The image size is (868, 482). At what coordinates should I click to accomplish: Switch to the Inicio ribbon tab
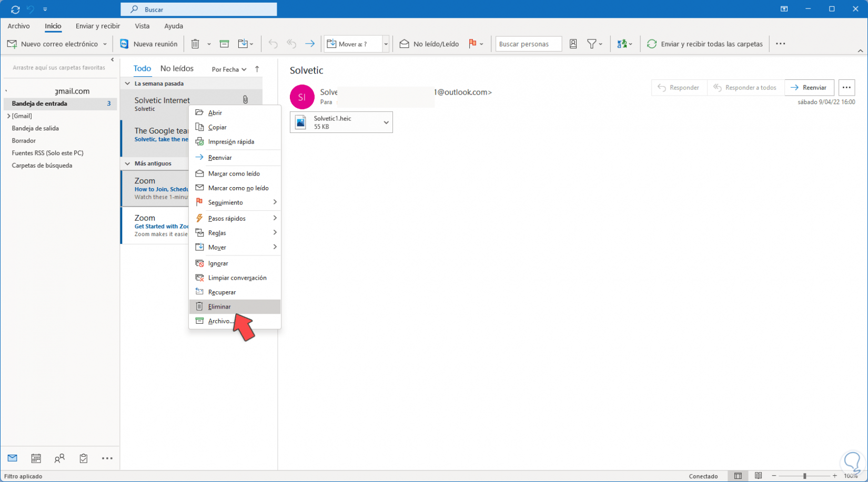tap(53, 26)
